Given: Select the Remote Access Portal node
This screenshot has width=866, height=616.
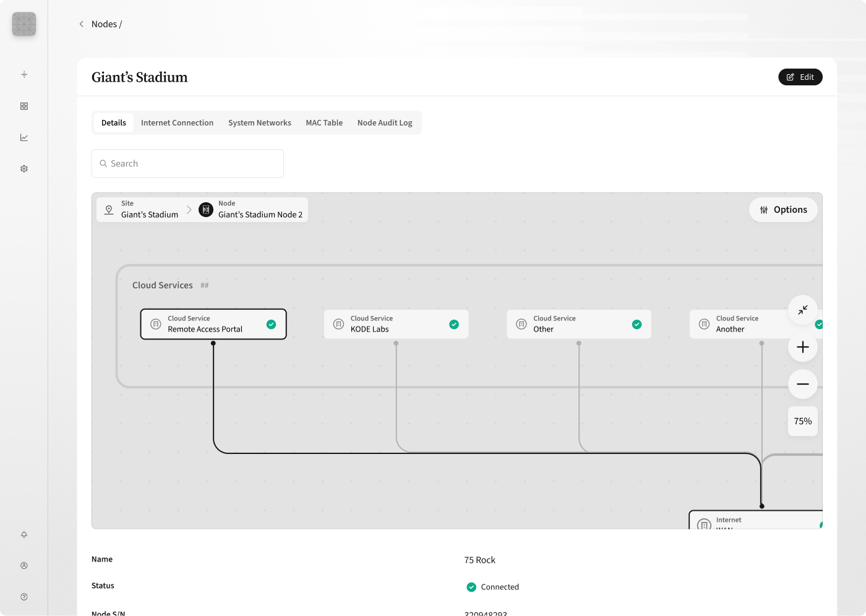Looking at the screenshot, I should click(213, 324).
